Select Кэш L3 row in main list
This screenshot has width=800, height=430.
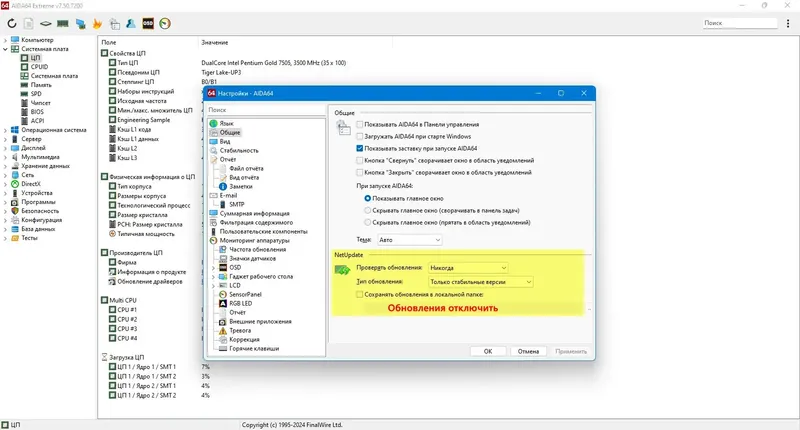click(127, 158)
